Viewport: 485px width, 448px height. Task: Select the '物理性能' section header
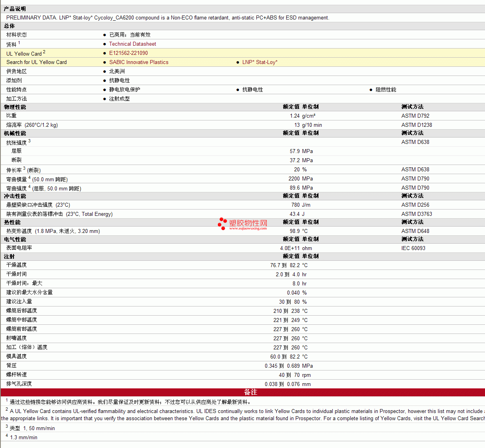click(15, 107)
